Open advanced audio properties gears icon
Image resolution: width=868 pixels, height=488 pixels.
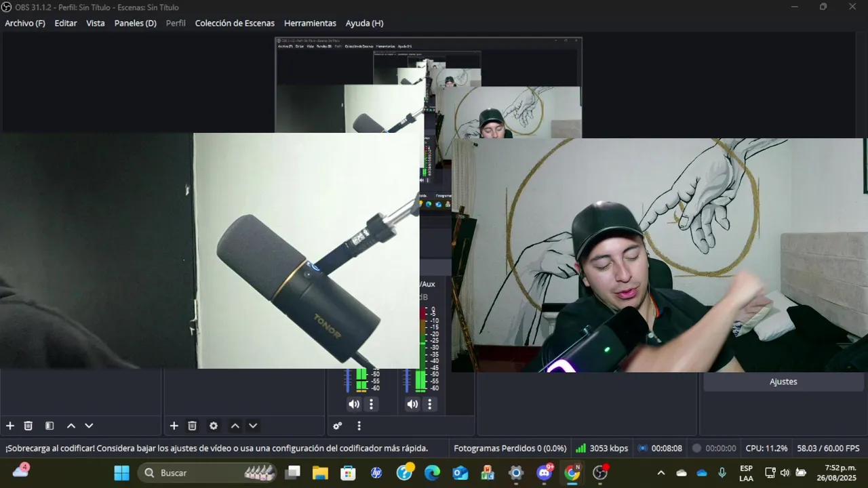click(338, 426)
